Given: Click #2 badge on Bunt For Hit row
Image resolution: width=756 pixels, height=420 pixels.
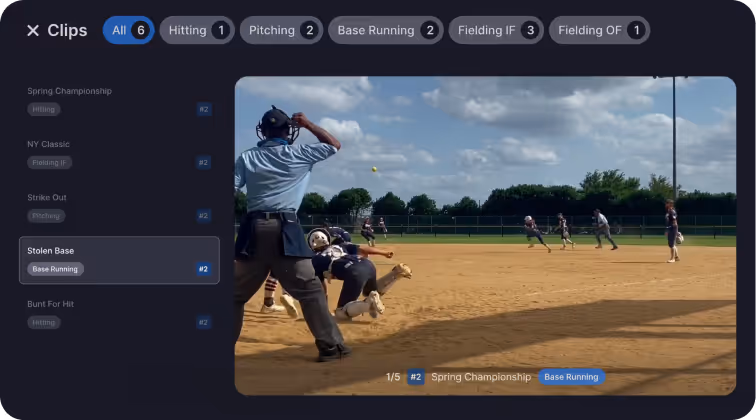Looking at the screenshot, I should (x=204, y=322).
